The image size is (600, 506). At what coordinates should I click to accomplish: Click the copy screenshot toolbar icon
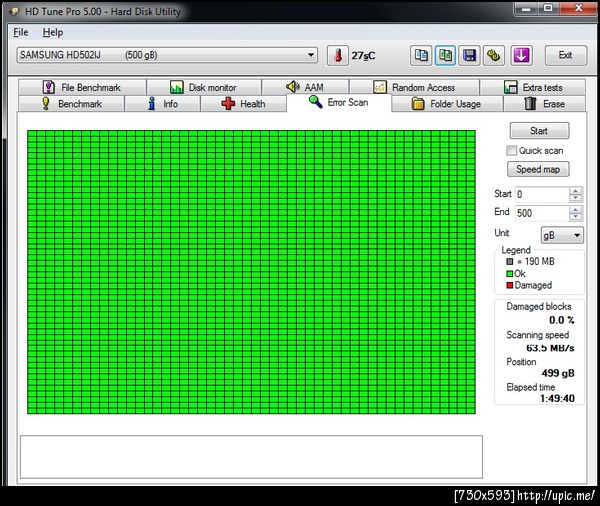[x=445, y=55]
